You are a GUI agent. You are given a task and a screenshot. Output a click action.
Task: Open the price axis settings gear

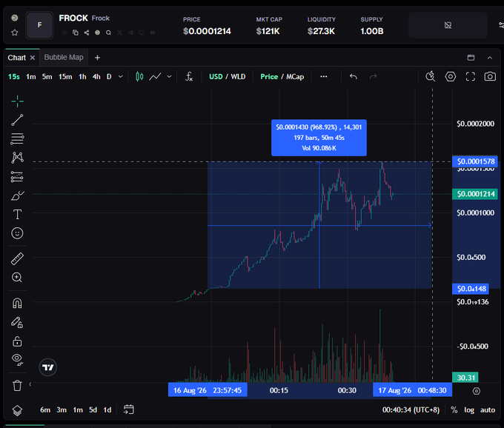coord(477,391)
